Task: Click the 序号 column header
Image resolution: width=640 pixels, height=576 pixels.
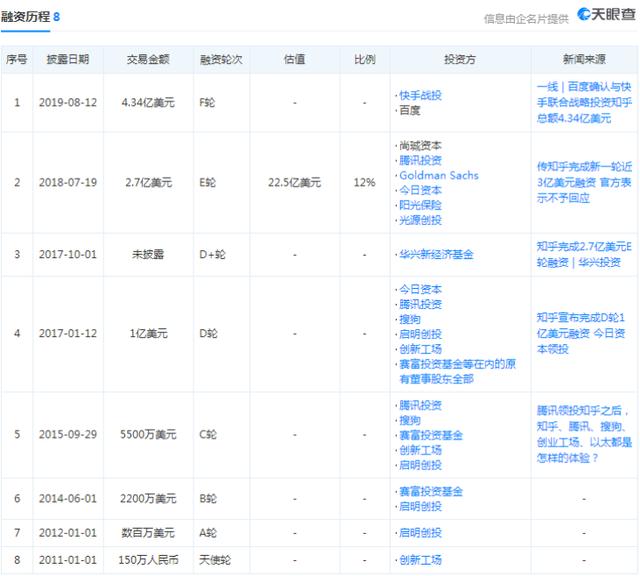Action: (16, 60)
